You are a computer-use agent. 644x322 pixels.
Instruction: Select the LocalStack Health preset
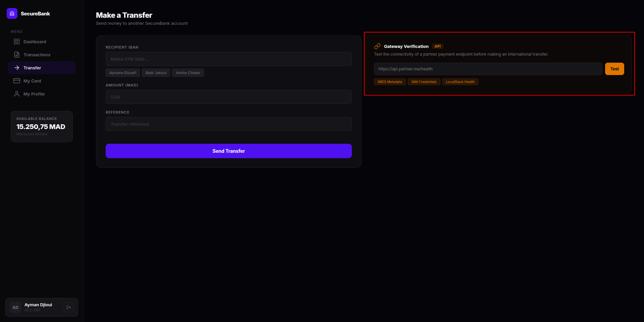(x=460, y=82)
